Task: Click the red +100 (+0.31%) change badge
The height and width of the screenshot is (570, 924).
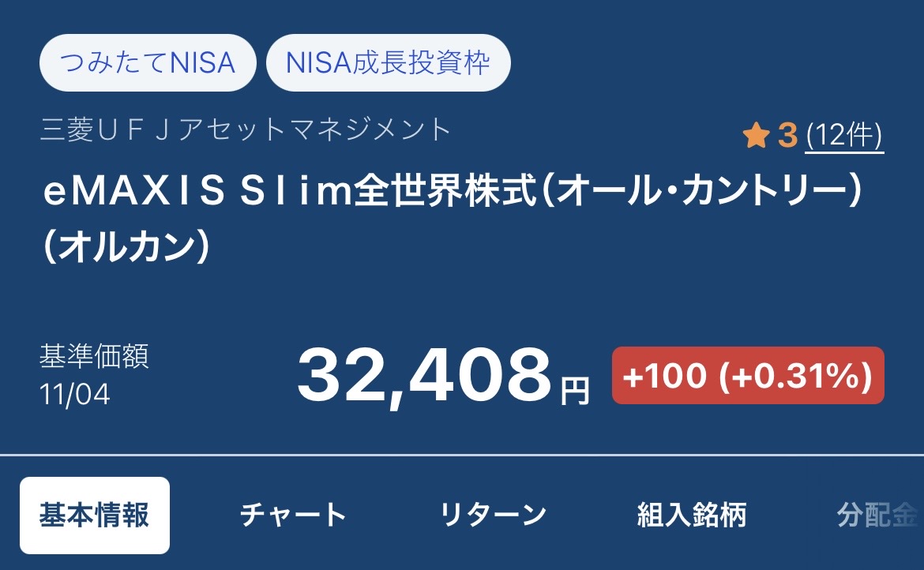Action: [x=747, y=376]
